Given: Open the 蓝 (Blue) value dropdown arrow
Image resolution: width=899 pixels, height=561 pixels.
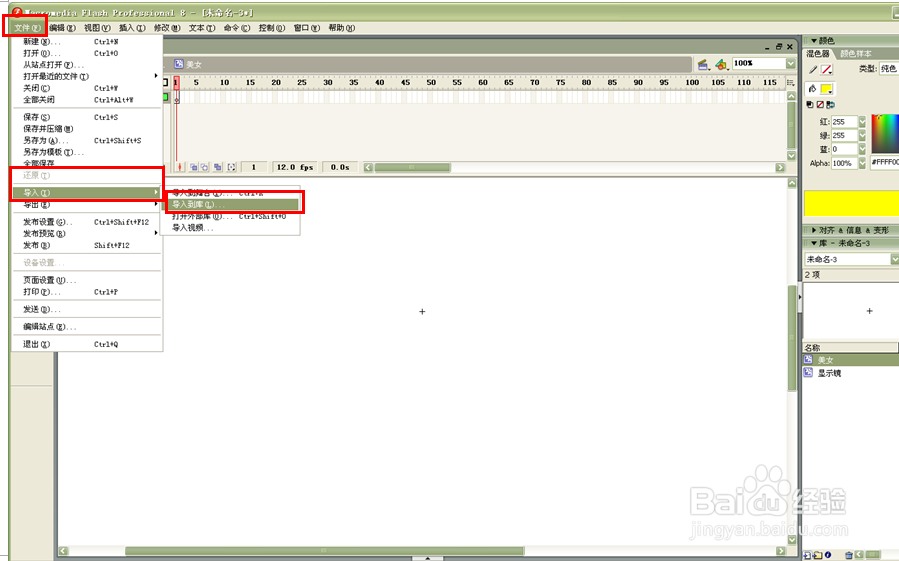Looking at the screenshot, I should point(862,149).
